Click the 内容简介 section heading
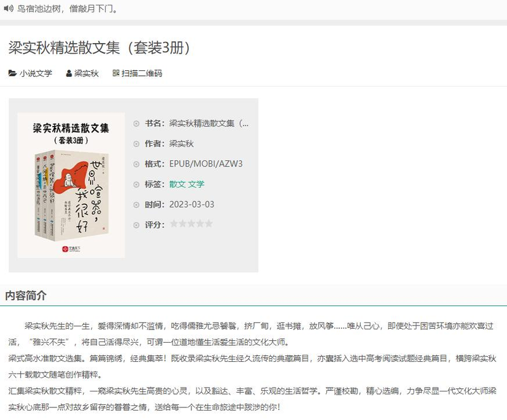507x420 pixels. [25, 295]
